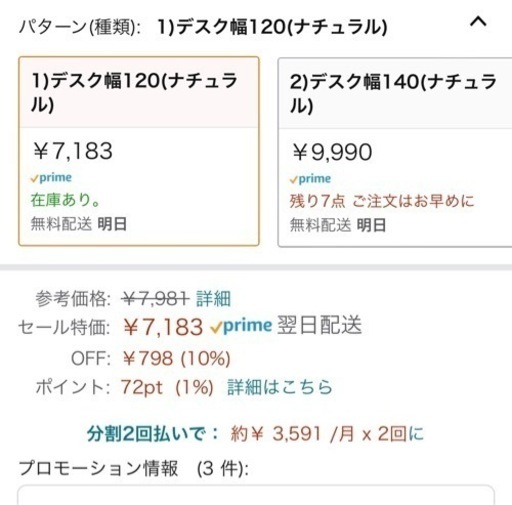Click the 翌日配送 delivery text
Image resolution: width=512 pixels, height=505 pixels.
click(319, 325)
